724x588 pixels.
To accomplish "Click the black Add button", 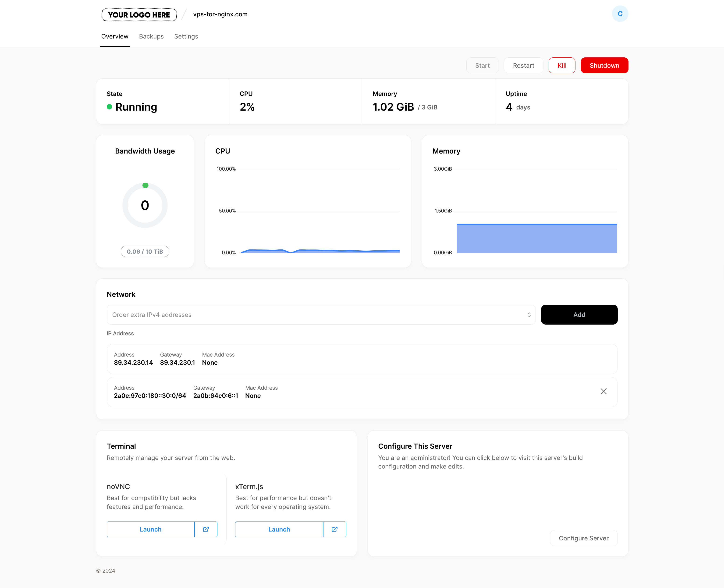I will coord(579,315).
